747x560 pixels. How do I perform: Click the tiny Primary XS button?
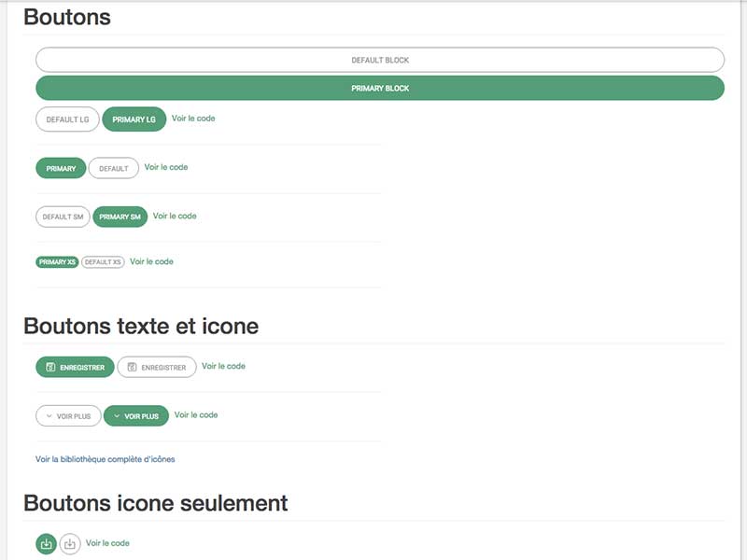click(x=57, y=262)
